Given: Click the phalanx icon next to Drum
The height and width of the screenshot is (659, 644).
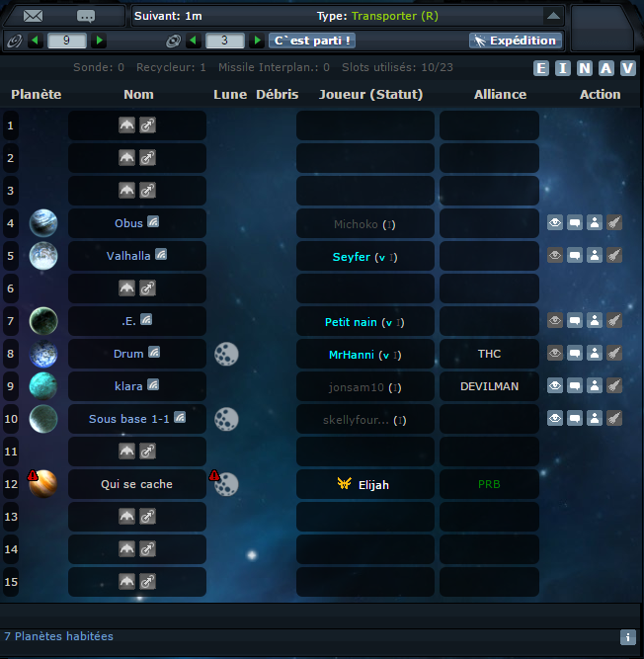Looking at the screenshot, I should 154,352.
